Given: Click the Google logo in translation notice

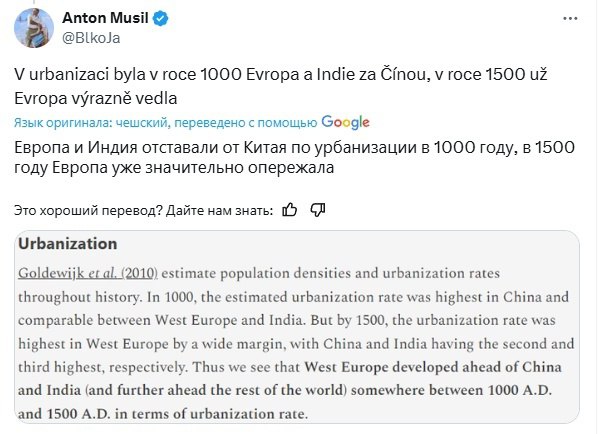Looking at the screenshot, I should (345, 123).
